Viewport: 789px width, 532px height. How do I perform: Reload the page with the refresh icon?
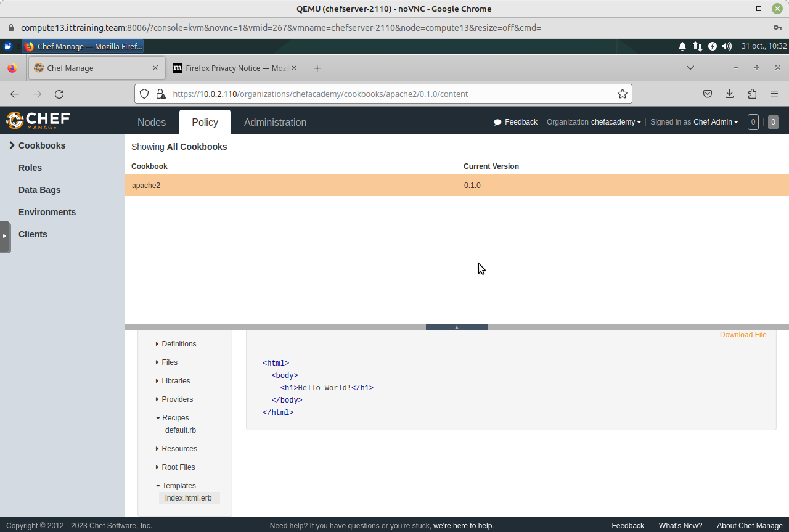pyautogui.click(x=59, y=94)
